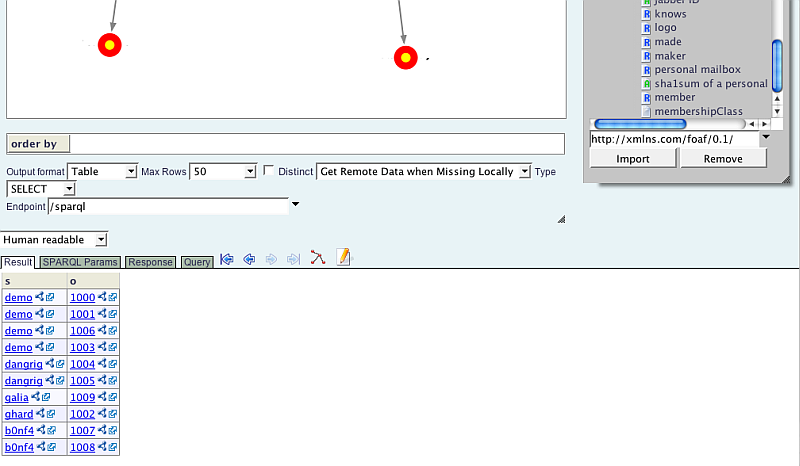
Task: Click schema panel scroll down arrow
Action: coord(777,111)
